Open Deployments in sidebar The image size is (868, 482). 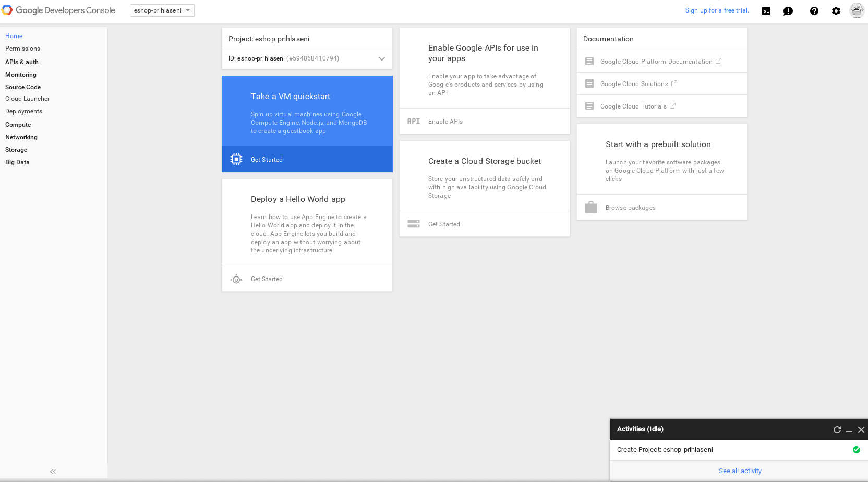point(23,111)
